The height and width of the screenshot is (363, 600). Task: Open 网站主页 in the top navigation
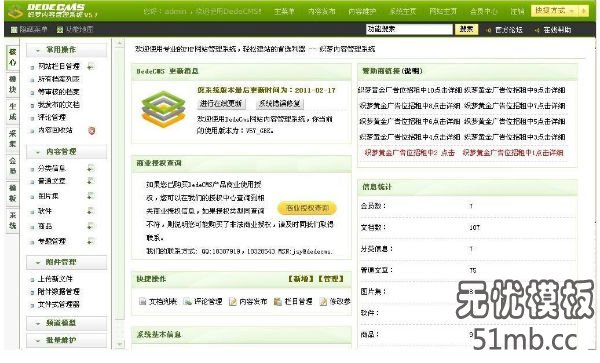coord(443,12)
